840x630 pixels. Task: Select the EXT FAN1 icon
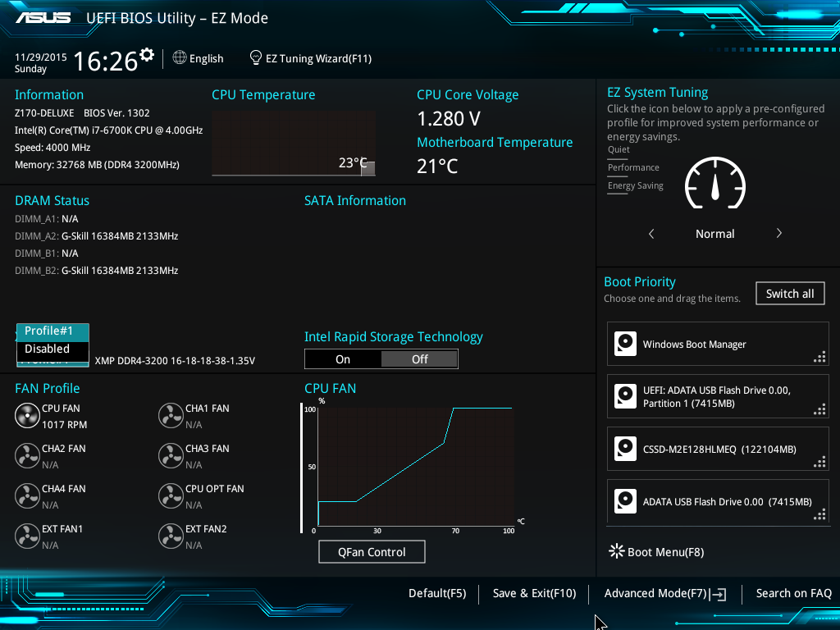27,536
